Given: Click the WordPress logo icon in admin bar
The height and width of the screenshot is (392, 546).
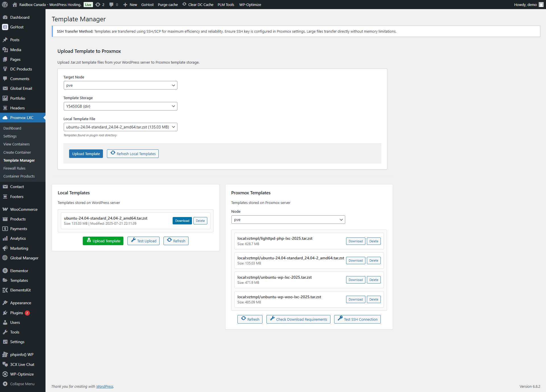Looking at the screenshot, I should coord(5,5).
